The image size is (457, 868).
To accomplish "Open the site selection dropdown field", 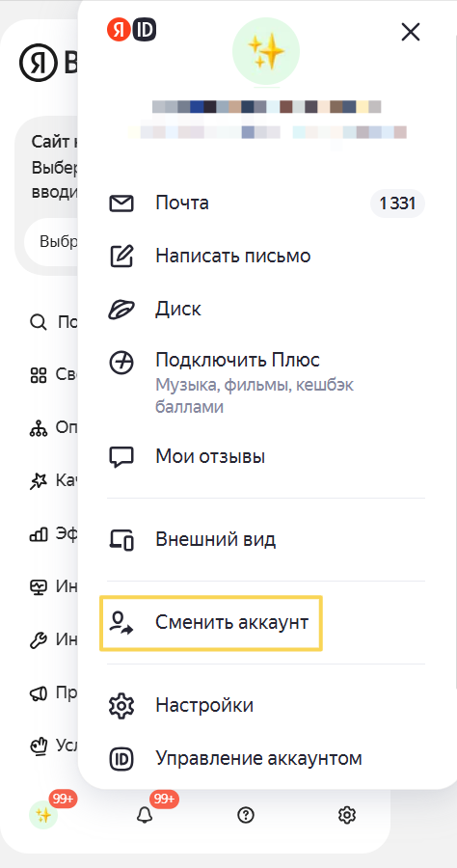I will [51, 241].
